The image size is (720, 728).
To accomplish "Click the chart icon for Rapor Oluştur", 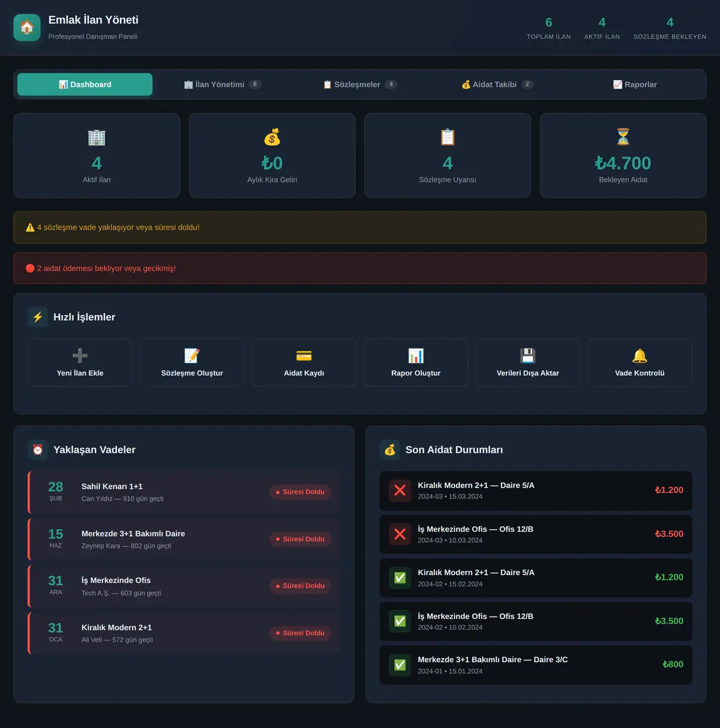I will pos(416,356).
